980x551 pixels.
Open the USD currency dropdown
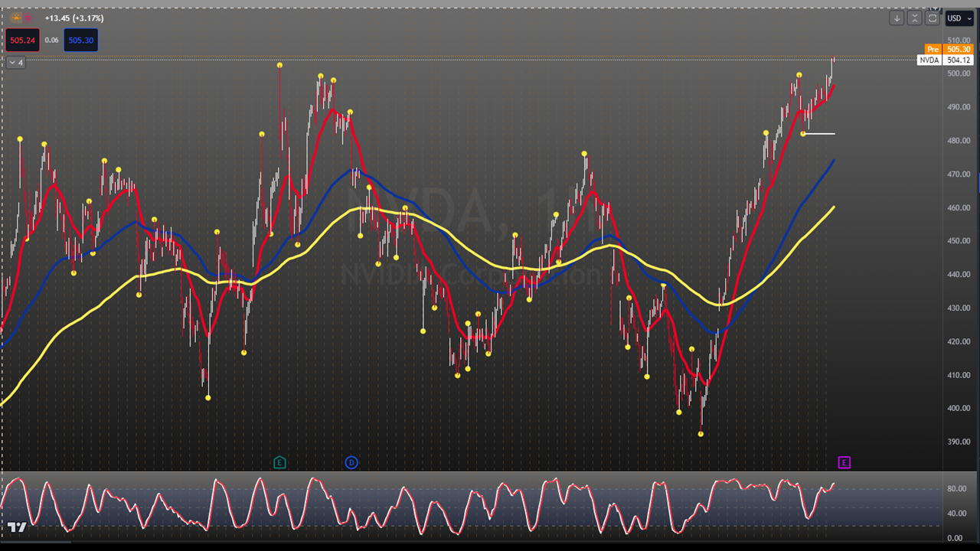pos(959,18)
